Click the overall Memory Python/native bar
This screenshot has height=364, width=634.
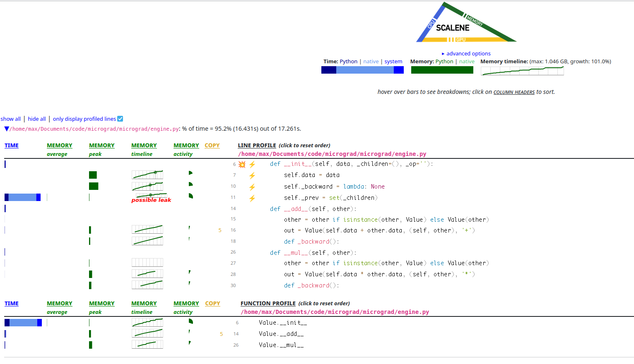(x=442, y=70)
